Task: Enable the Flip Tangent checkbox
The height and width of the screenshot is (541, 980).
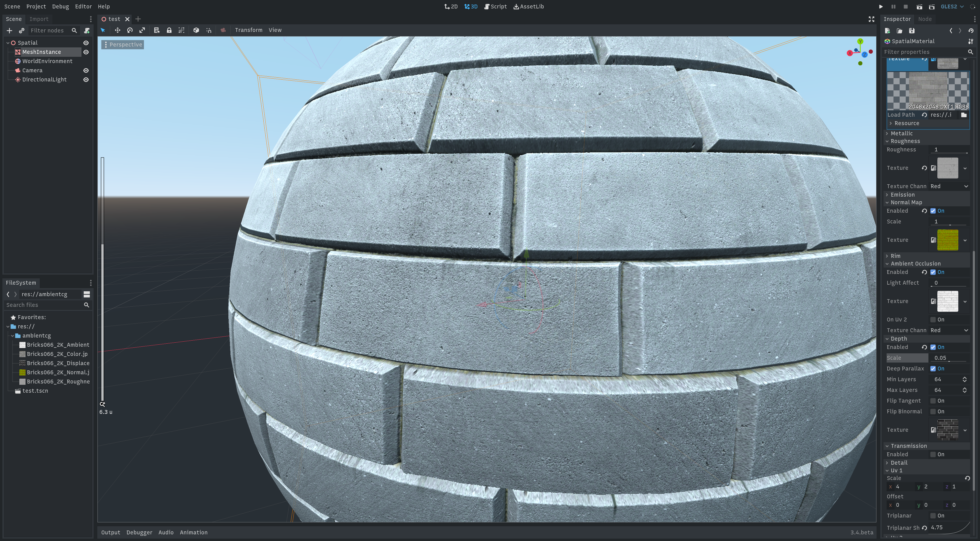Action: pyautogui.click(x=933, y=401)
